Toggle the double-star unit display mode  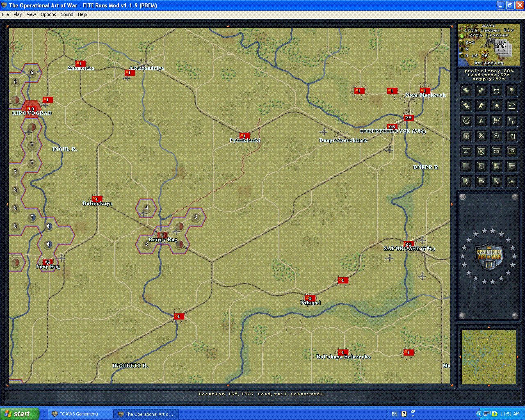click(481, 105)
